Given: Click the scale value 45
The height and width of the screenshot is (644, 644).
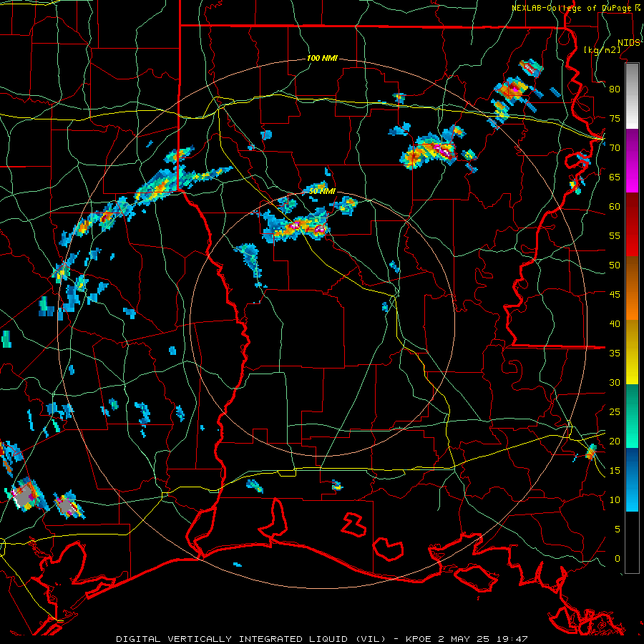Looking at the screenshot, I should tap(615, 295).
